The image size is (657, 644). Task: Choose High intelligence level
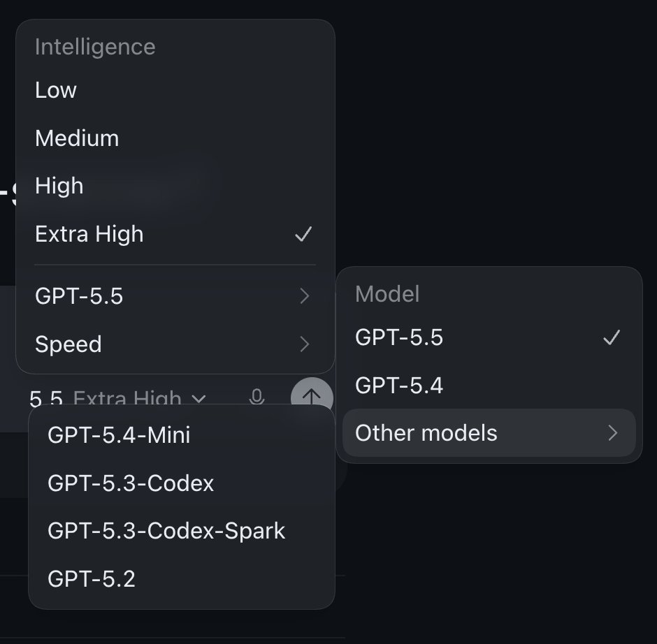click(175, 186)
